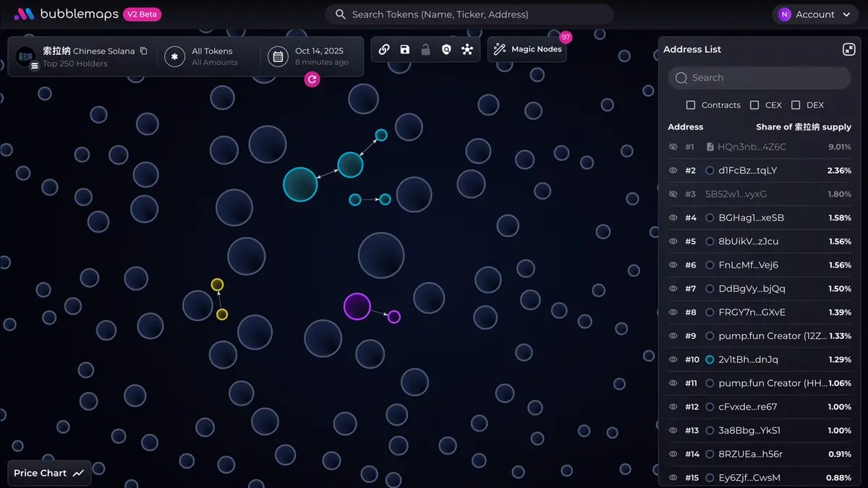The width and height of the screenshot is (868, 488).
Task: Click the cluster nodes icon in toolbar
Action: pos(467,49)
